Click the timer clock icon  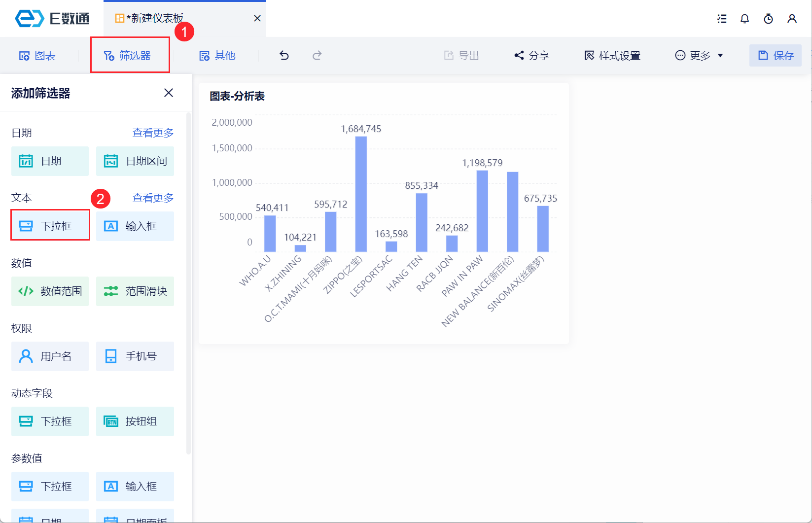[768, 19]
